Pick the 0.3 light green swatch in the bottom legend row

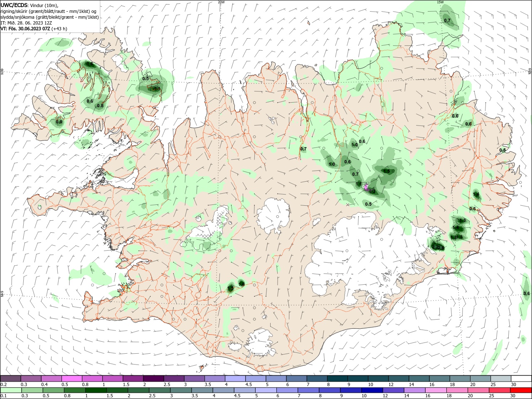pos(32,390)
